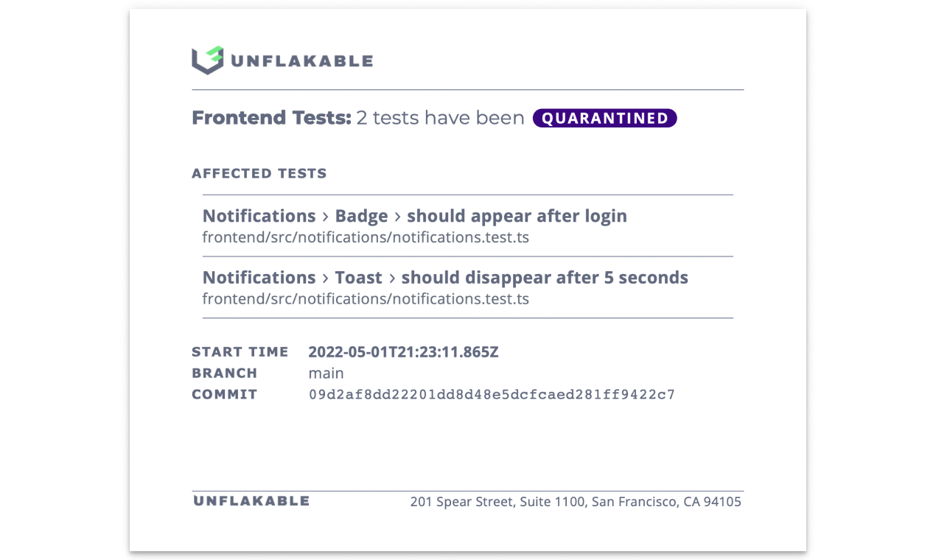Click the footer UNFLAKABLE wordmark
936x560 pixels.
coord(251,501)
